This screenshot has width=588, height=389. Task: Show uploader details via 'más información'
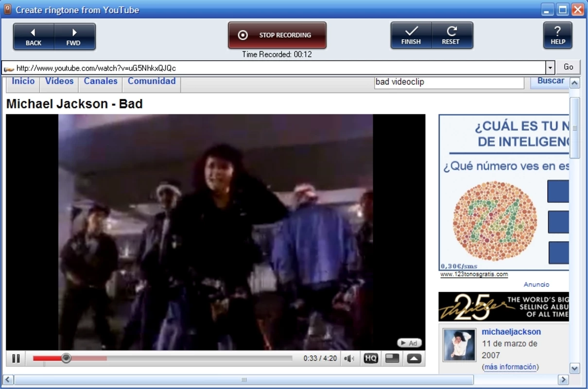pyautogui.click(x=510, y=367)
